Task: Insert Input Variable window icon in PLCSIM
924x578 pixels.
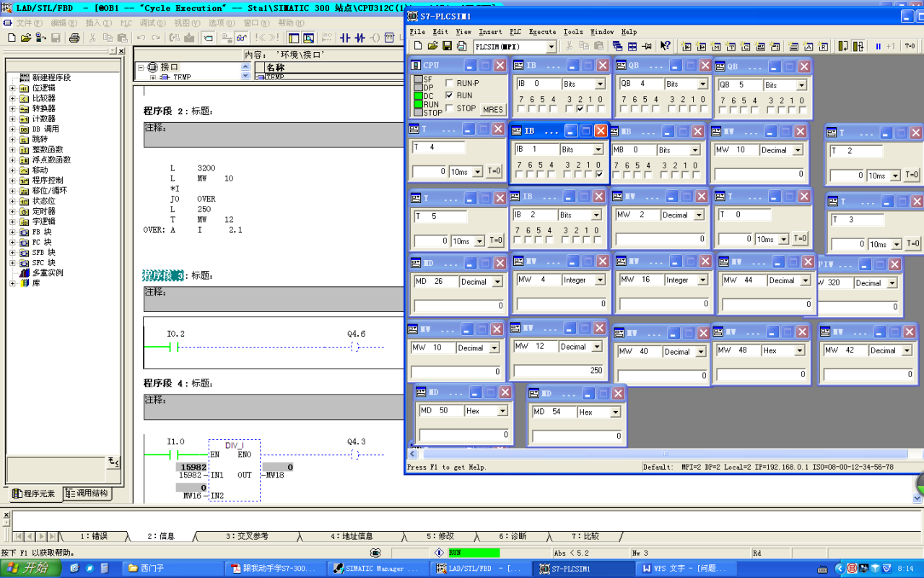Action: pos(686,46)
